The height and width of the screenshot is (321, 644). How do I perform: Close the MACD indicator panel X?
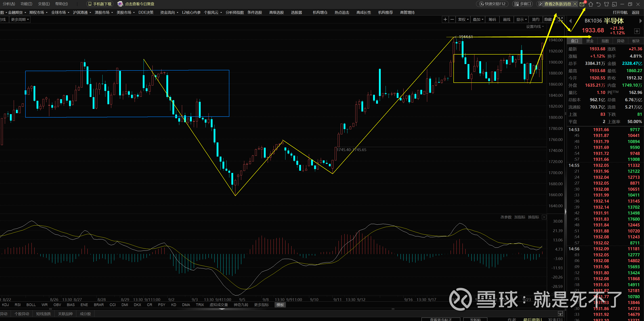click(x=544, y=217)
